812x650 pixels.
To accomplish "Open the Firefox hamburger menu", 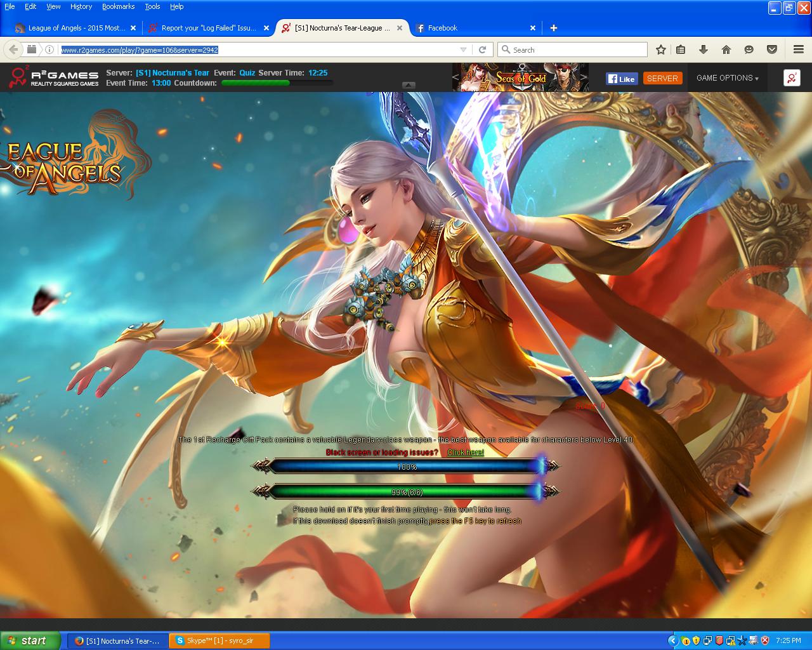I will [799, 50].
